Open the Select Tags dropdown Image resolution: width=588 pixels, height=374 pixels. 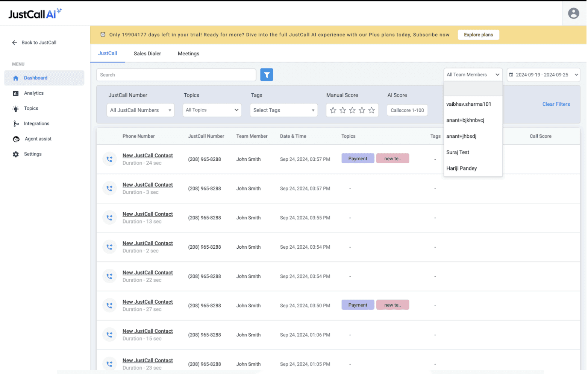[284, 110]
